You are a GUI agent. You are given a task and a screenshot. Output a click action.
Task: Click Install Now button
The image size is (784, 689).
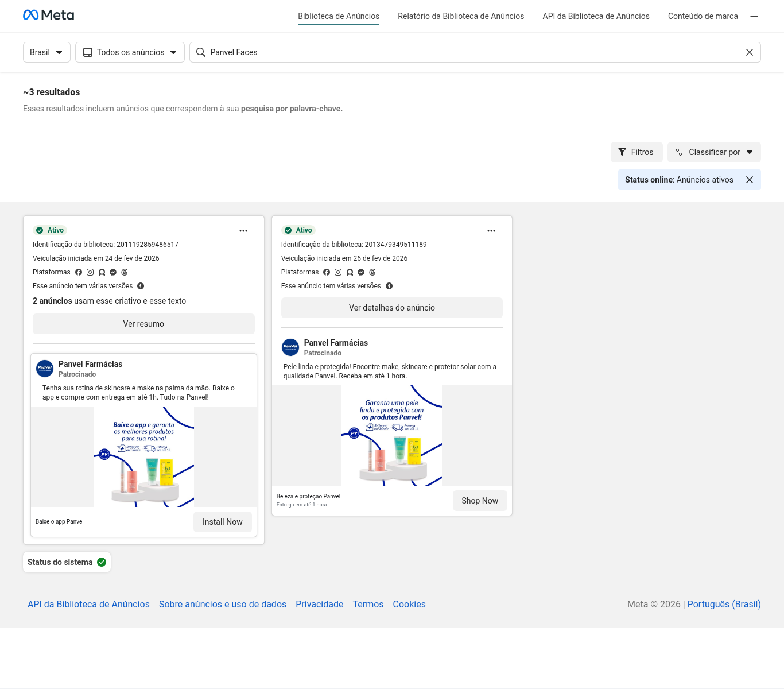click(x=223, y=522)
